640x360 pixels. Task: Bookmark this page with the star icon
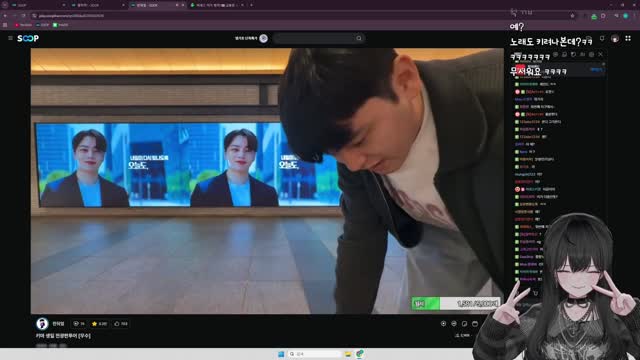point(572,16)
